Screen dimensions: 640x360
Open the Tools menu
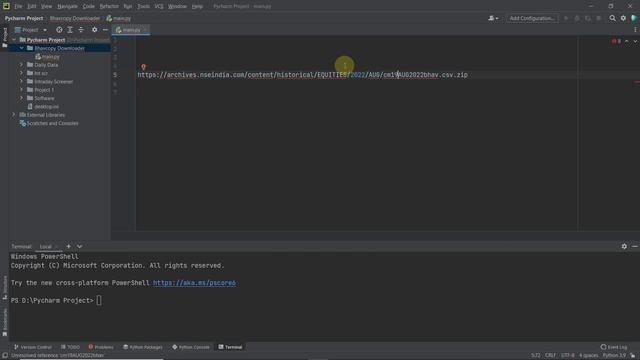pos(143,7)
